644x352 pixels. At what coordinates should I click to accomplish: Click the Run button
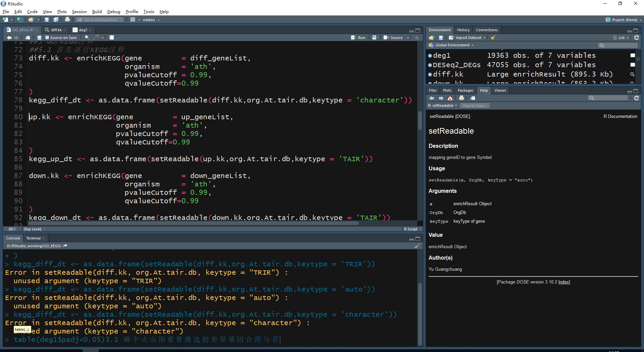(x=358, y=38)
